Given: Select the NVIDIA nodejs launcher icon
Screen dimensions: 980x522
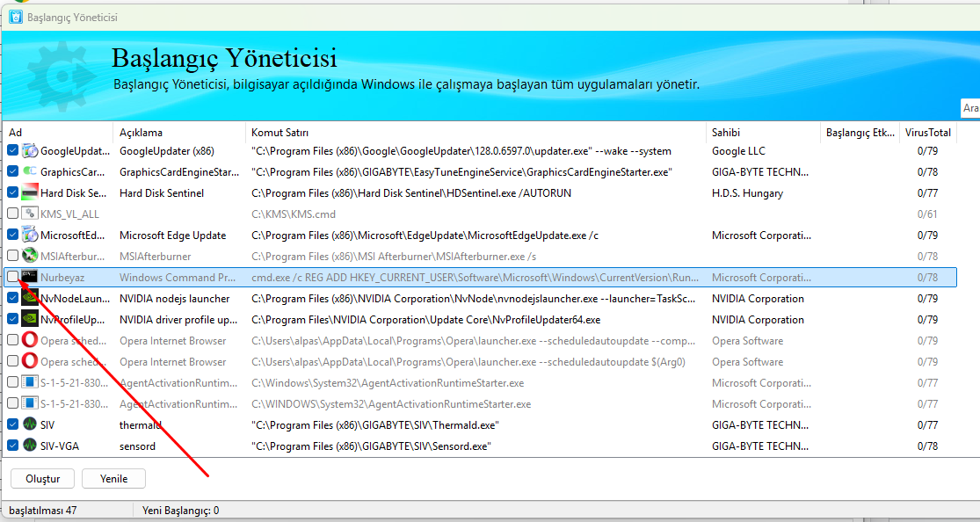Looking at the screenshot, I should [x=29, y=298].
